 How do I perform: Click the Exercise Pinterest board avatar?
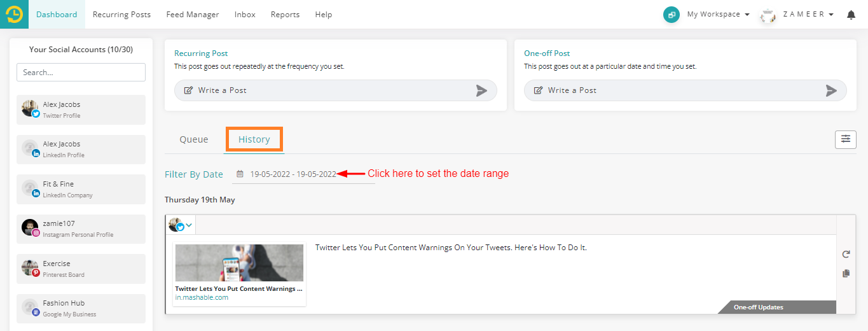(x=31, y=268)
